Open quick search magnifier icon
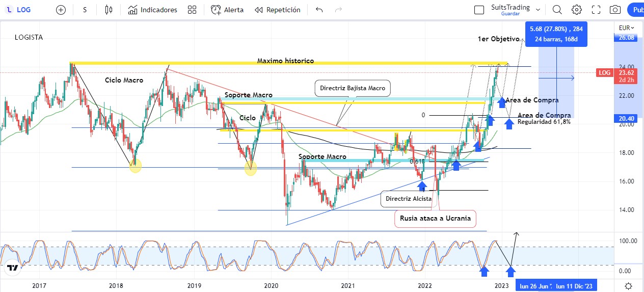This screenshot has width=644, height=292. tap(557, 10)
